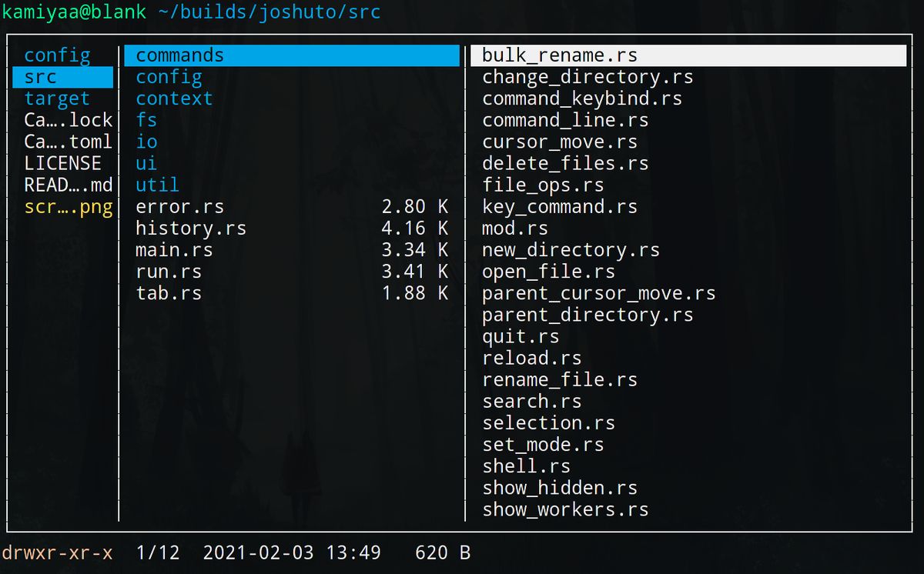Open the io folder
Image resolution: width=924 pixels, height=574 pixels.
tap(146, 141)
